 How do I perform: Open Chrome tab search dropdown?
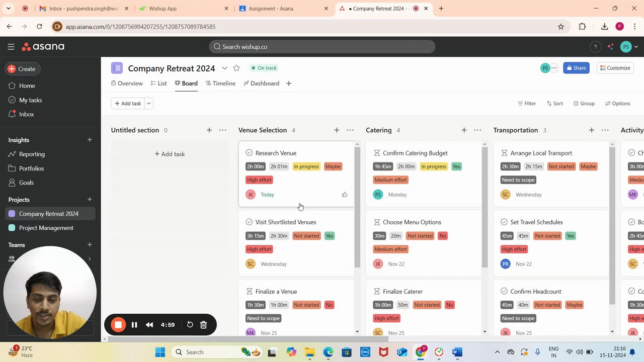[9, 9]
